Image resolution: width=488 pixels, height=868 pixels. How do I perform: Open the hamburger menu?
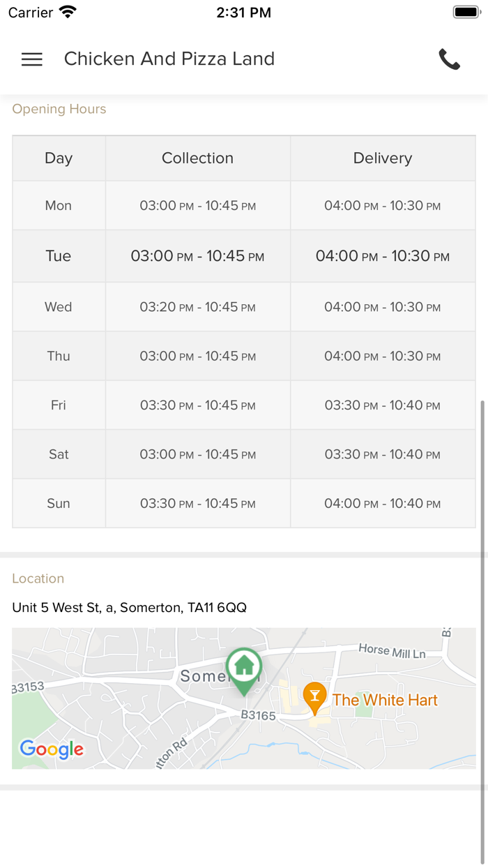tap(32, 59)
